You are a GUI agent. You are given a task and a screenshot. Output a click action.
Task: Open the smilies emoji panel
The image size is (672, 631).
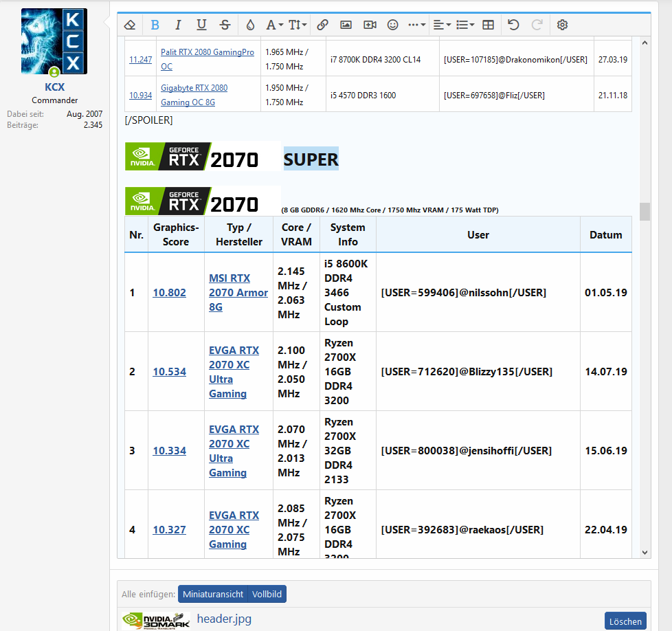392,25
